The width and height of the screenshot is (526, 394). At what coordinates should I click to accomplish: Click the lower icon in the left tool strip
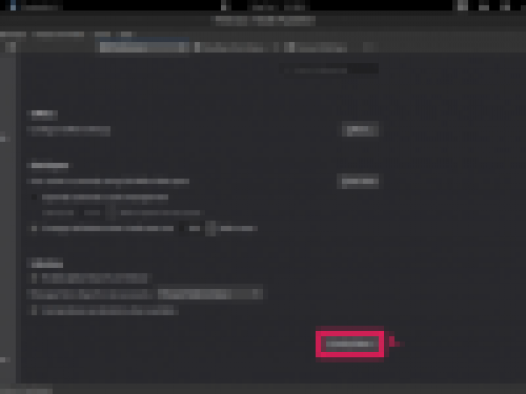4,360
